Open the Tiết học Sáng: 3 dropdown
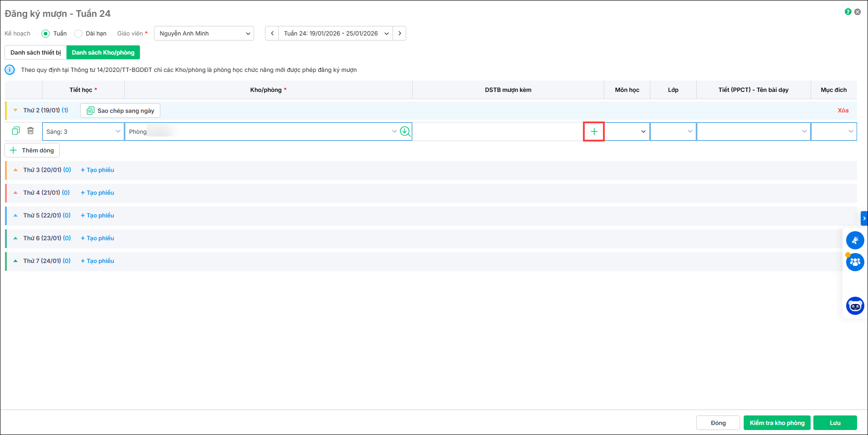The width and height of the screenshot is (868, 435). (x=83, y=132)
